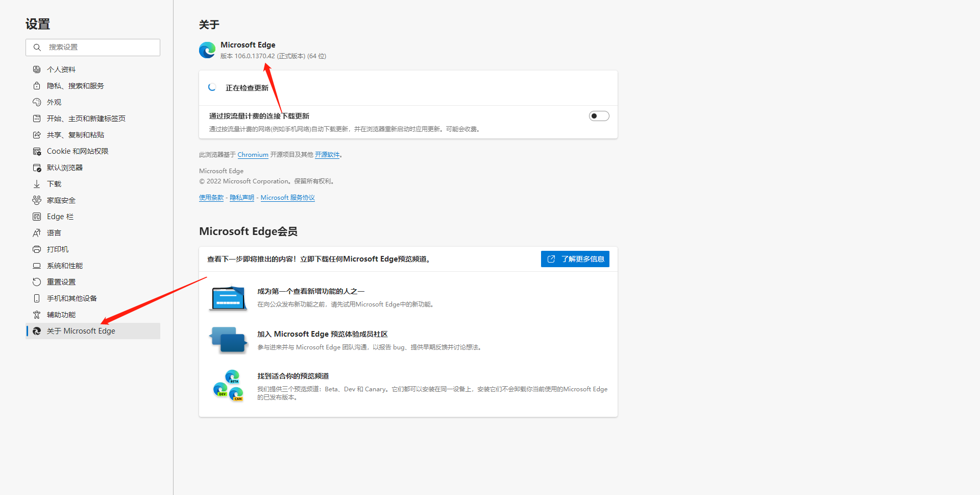Toggle metered connection update download switch
The height and width of the screenshot is (495, 980).
[599, 116]
